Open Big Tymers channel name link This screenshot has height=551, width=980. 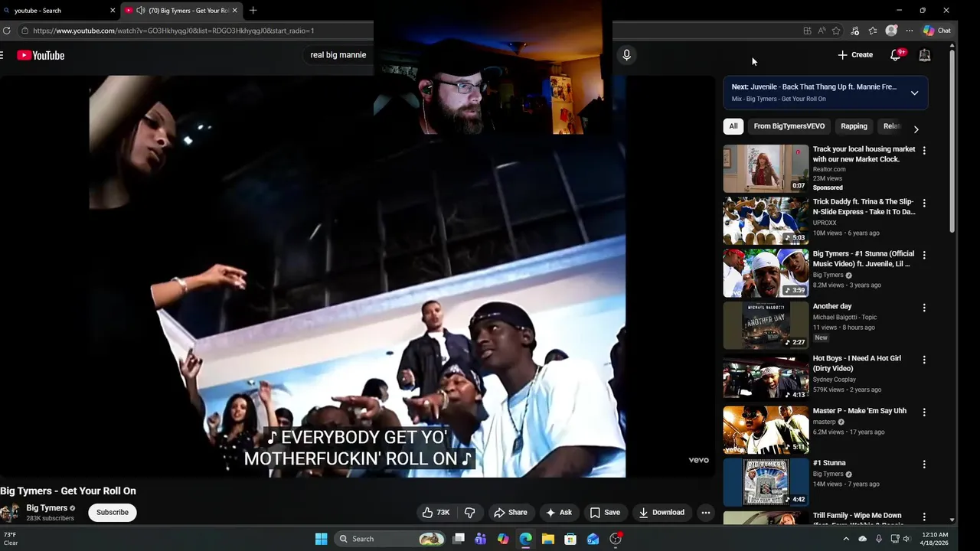tap(47, 508)
